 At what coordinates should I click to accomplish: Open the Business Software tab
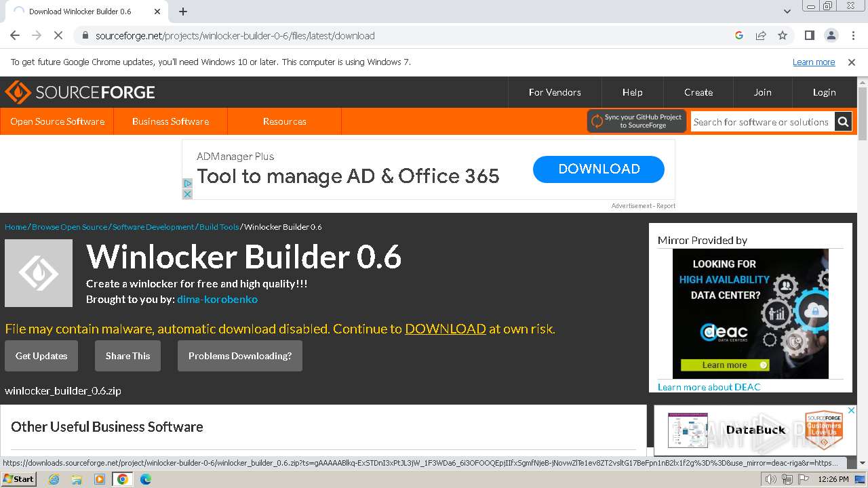[x=170, y=121]
